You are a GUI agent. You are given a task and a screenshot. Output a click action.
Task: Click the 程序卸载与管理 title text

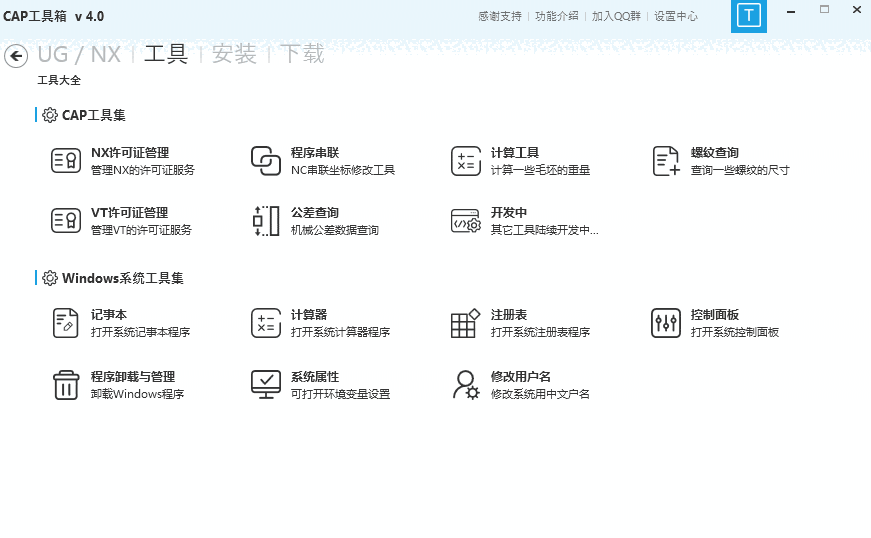click(x=133, y=376)
